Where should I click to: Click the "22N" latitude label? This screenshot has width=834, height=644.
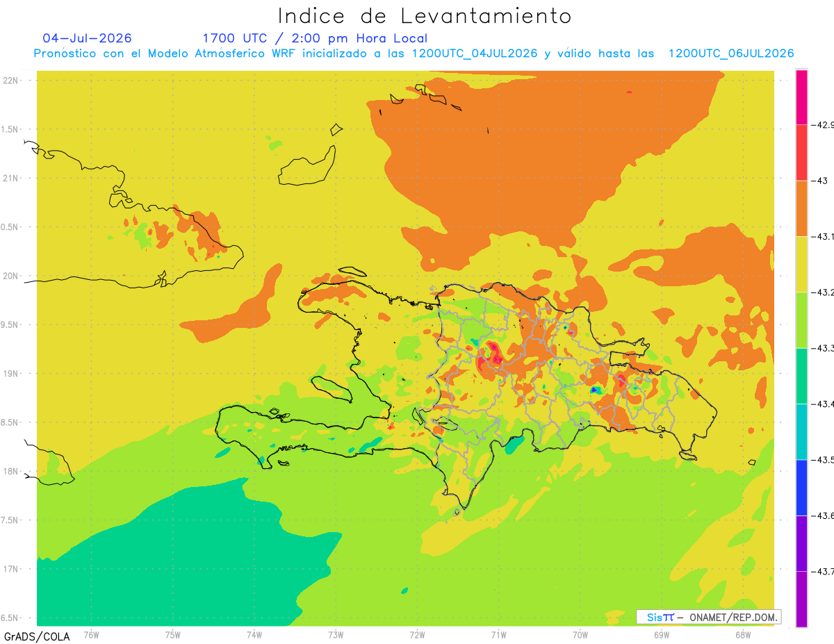point(10,81)
